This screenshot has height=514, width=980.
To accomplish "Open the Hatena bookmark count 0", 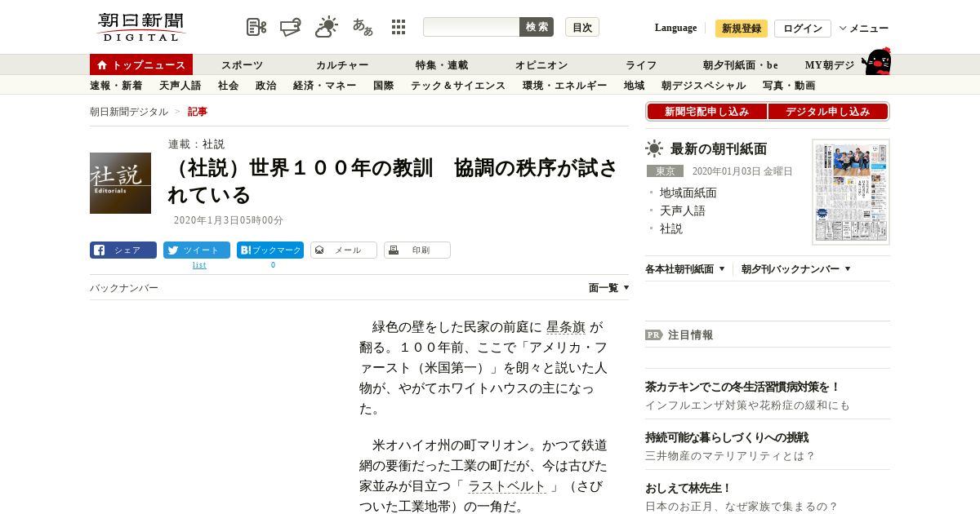I will 273,265.
